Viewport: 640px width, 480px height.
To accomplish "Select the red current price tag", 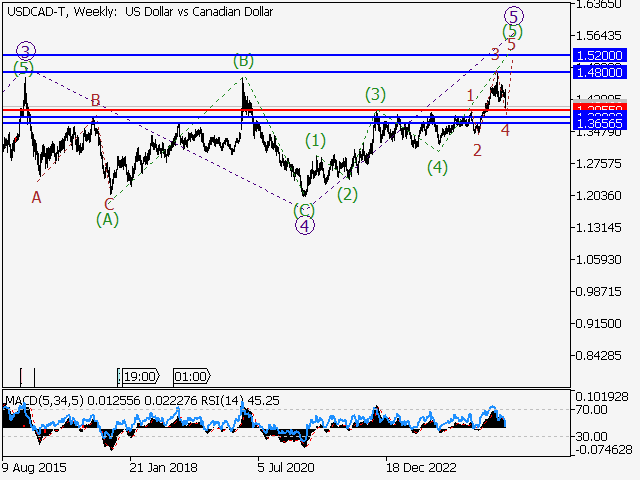I will coord(597,108).
